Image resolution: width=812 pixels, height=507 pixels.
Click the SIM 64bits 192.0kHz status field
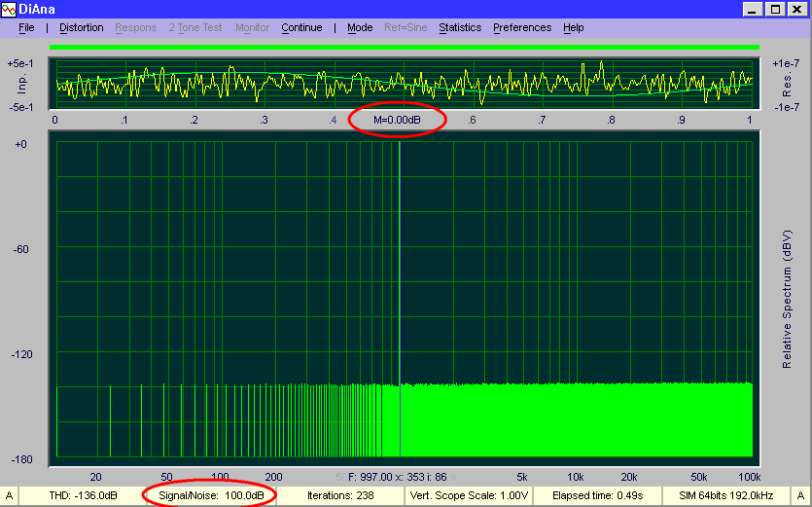pos(726,495)
